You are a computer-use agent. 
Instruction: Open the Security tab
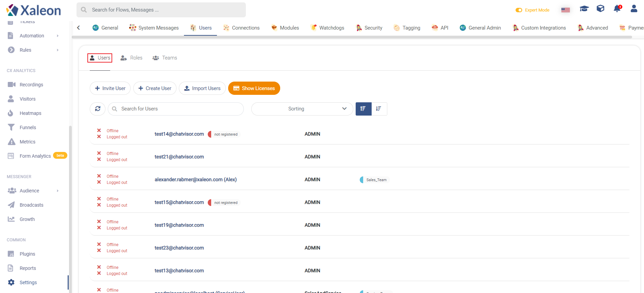369,28
